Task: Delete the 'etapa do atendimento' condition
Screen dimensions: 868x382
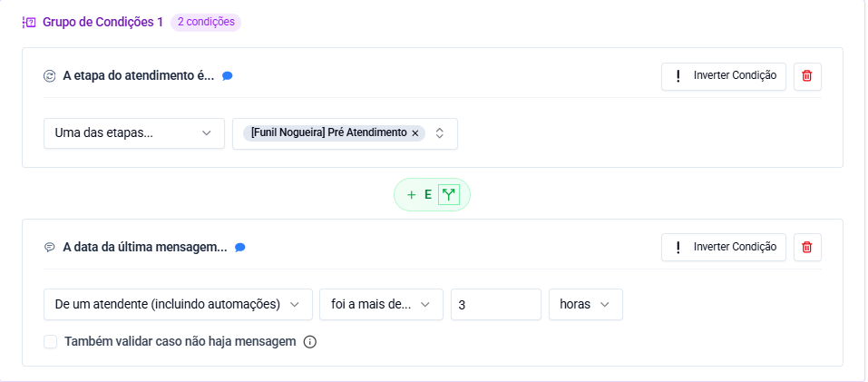Action: tap(807, 76)
